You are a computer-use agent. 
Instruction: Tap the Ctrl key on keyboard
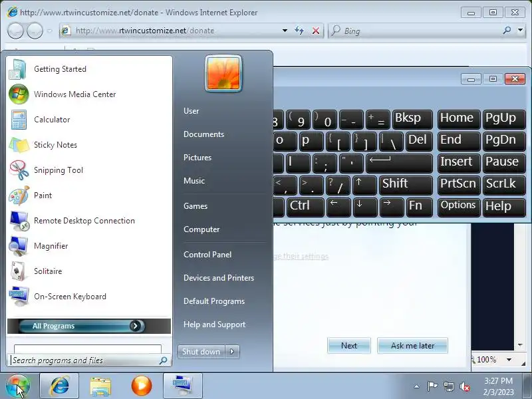(305, 207)
